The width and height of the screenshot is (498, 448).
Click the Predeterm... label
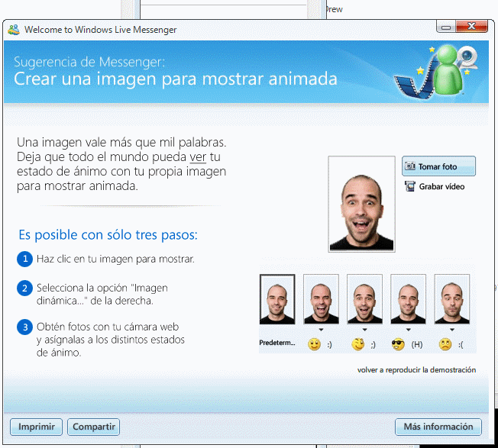click(277, 343)
